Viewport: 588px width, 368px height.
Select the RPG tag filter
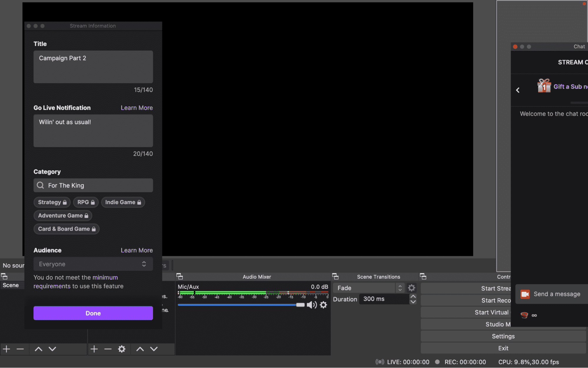pyautogui.click(x=85, y=202)
